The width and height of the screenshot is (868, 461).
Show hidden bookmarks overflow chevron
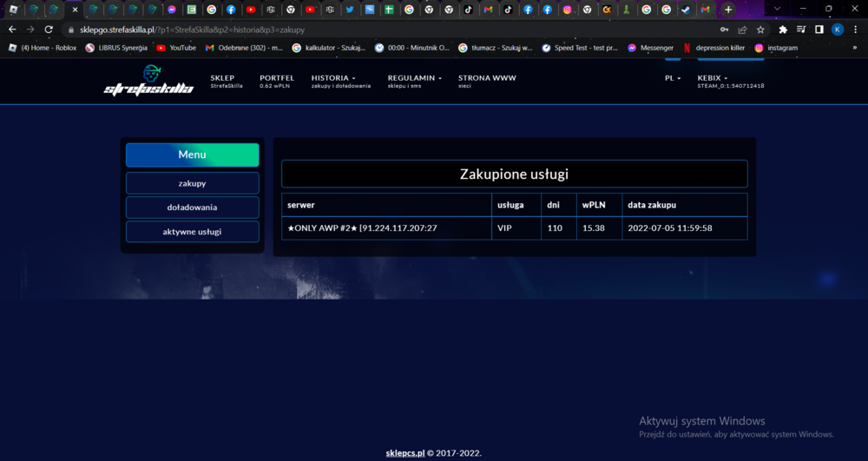pos(855,48)
